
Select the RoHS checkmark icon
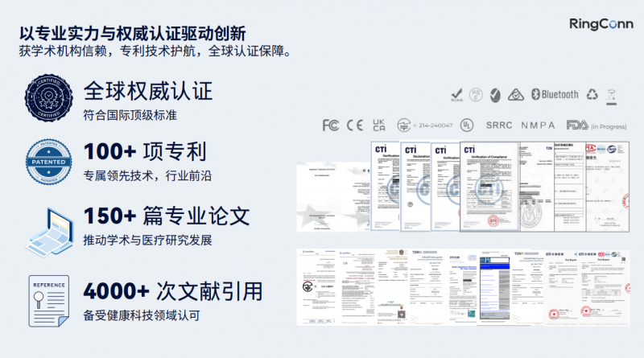[456, 96]
